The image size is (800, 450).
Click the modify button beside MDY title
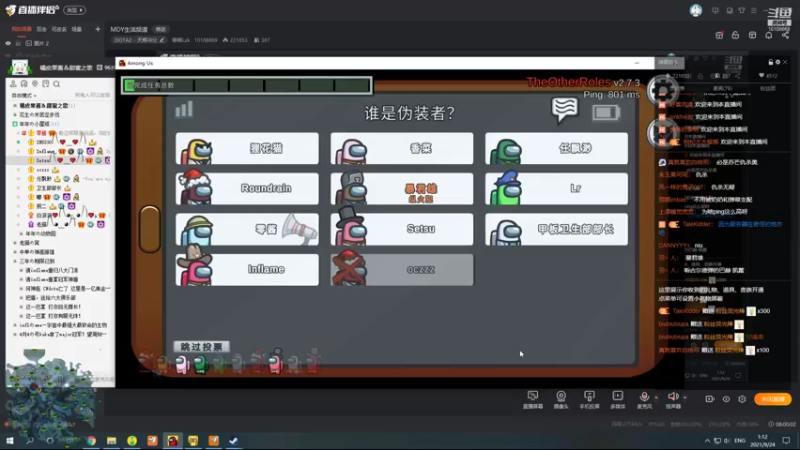click(161, 30)
